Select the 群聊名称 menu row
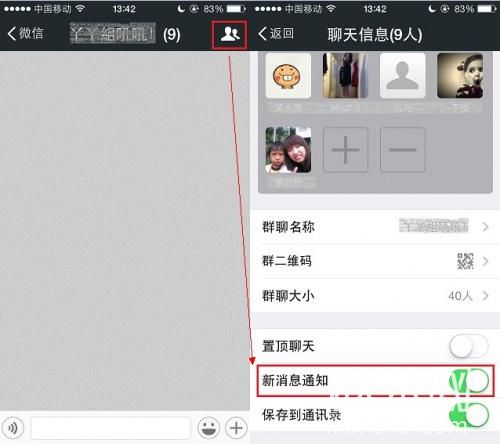 (x=375, y=227)
